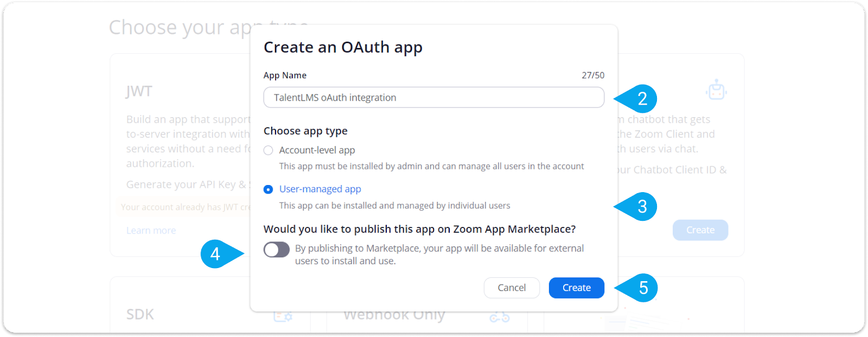Click the App Name input field
868x337 pixels.
point(433,98)
